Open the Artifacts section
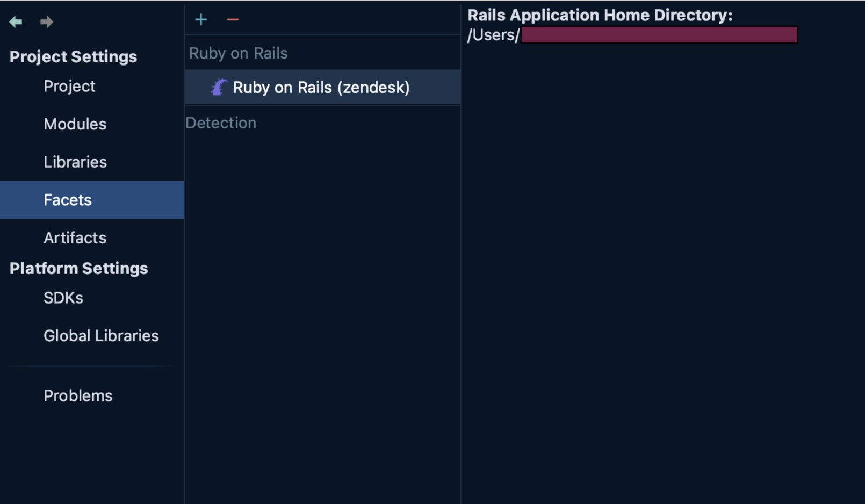 point(75,238)
